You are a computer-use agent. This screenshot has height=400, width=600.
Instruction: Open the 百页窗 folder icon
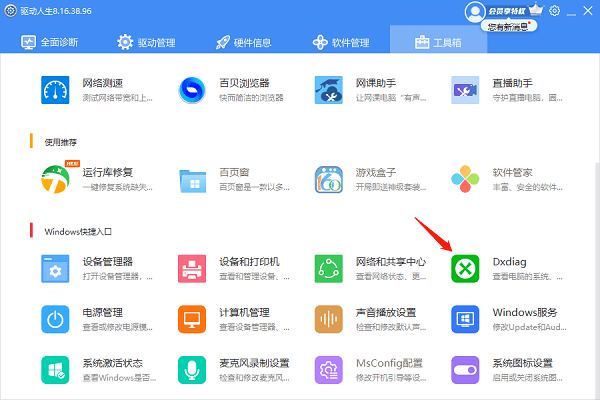point(192,181)
